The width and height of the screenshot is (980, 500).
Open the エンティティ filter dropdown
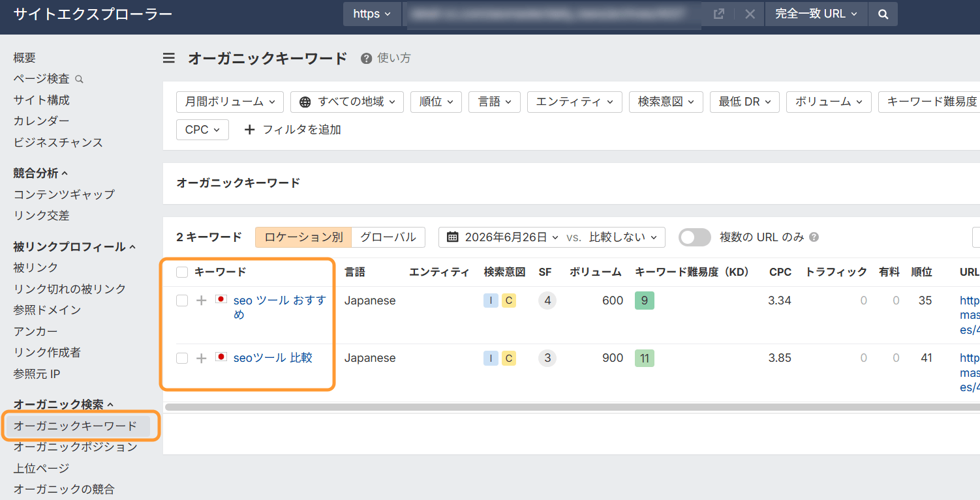click(x=574, y=102)
